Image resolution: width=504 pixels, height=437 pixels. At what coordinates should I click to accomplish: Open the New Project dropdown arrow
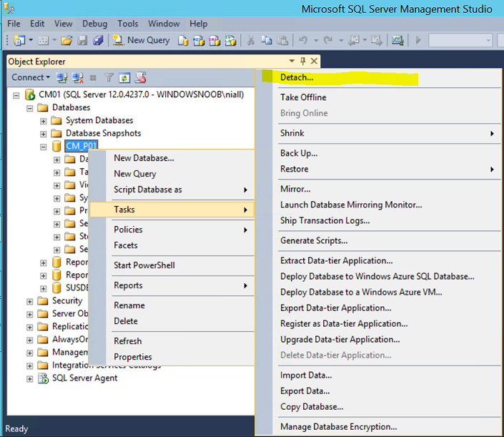[31, 40]
